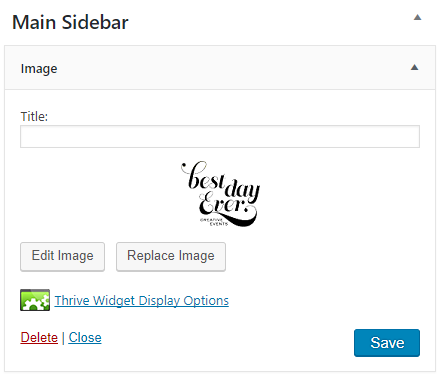Open the Edit Image button
The height and width of the screenshot is (378, 440).
click(x=63, y=256)
